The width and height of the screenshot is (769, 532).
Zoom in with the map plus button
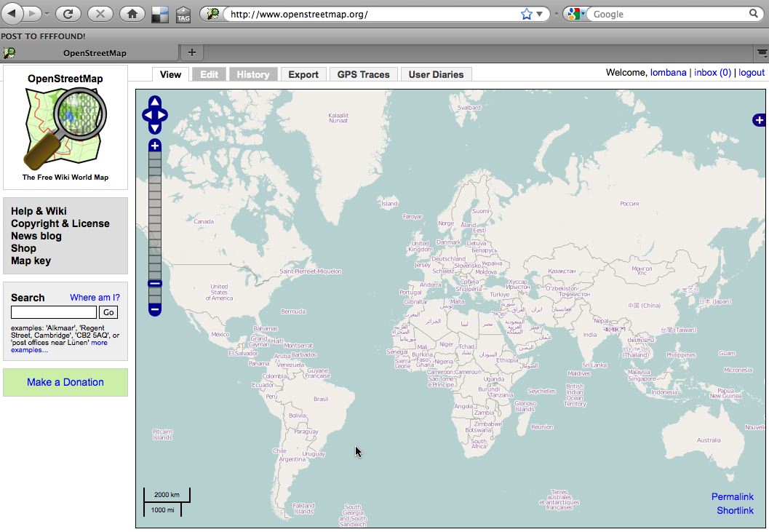(155, 146)
